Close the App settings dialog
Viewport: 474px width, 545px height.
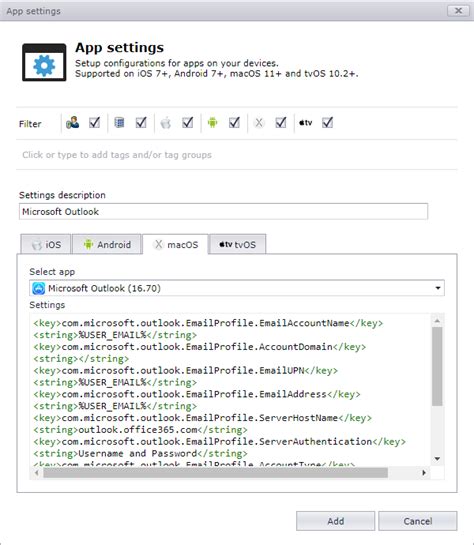click(x=458, y=11)
